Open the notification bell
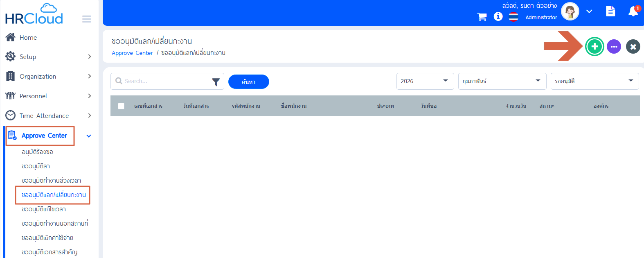Screen dimensions: 644x258 click(633, 11)
